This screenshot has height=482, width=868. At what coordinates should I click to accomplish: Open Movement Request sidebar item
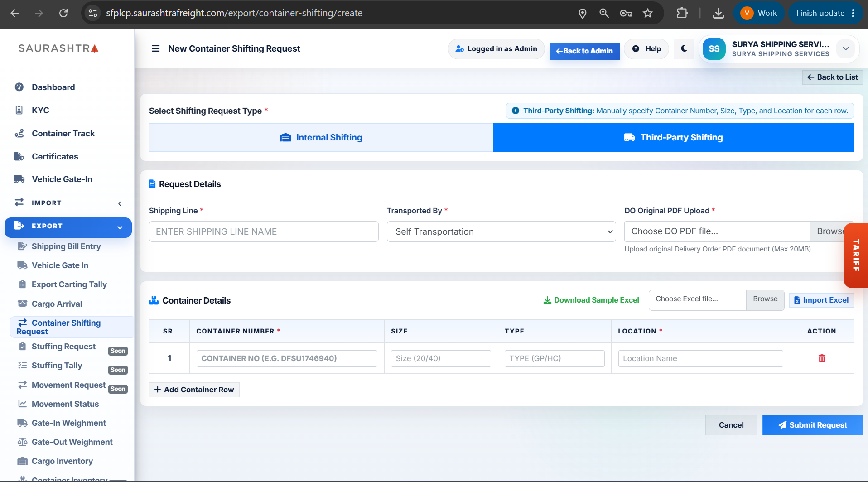tap(68, 385)
